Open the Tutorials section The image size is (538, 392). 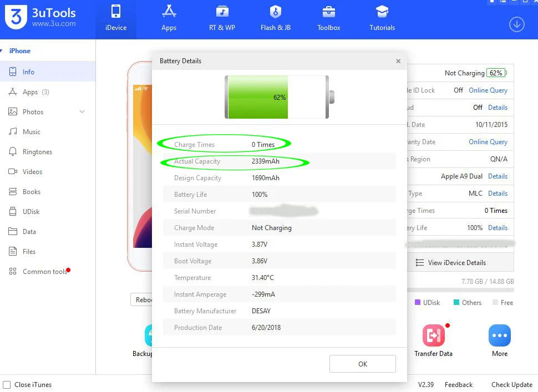[x=382, y=19]
